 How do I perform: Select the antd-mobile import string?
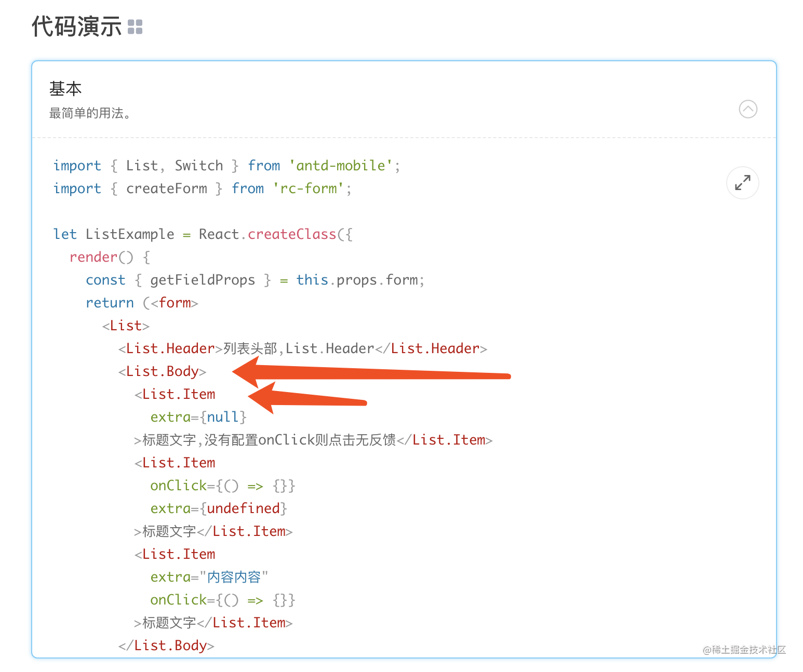tap(342, 165)
